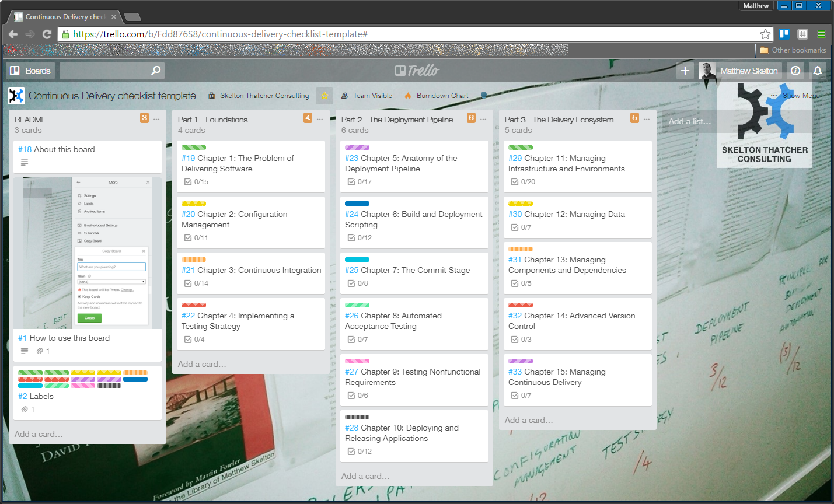Click Add a card in Part 1 - Foundations
The width and height of the screenshot is (834, 504).
point(202,364)
